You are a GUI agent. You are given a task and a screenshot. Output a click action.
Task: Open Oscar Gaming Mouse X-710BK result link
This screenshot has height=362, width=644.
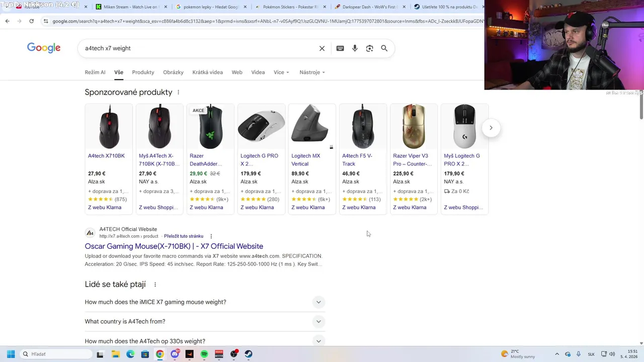tap(174, 246)
